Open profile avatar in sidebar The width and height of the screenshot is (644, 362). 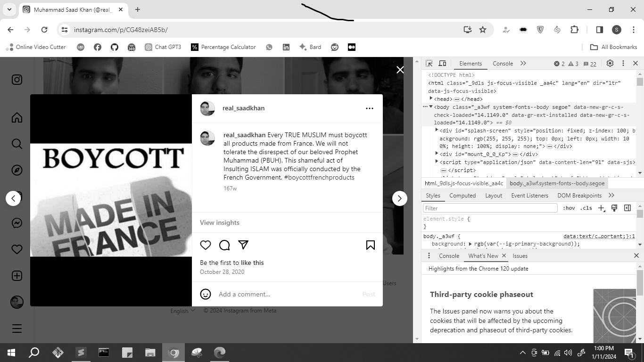coord(17,302)
